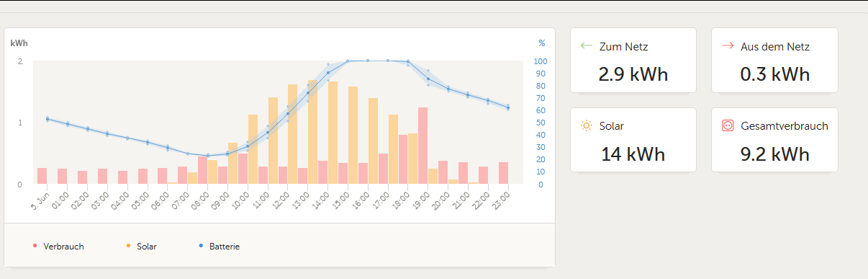Click the battery line point at 5. Jun

pos(48,118)
